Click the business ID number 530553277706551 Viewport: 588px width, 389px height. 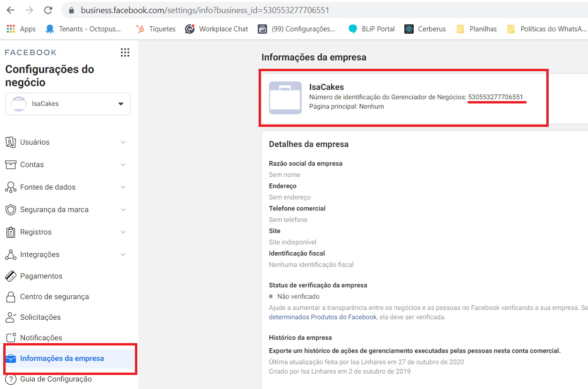496,97
